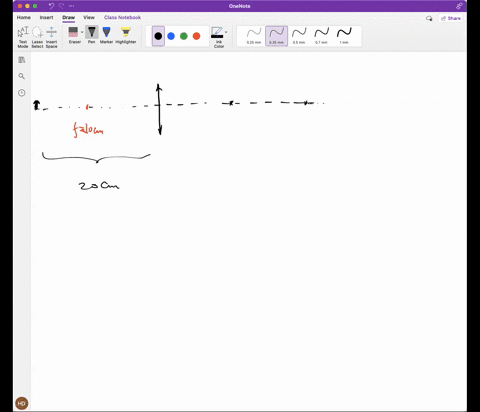The width and height of the screenshot is (480, 412).
Task: Click the Share button
Action: (451, 18)
